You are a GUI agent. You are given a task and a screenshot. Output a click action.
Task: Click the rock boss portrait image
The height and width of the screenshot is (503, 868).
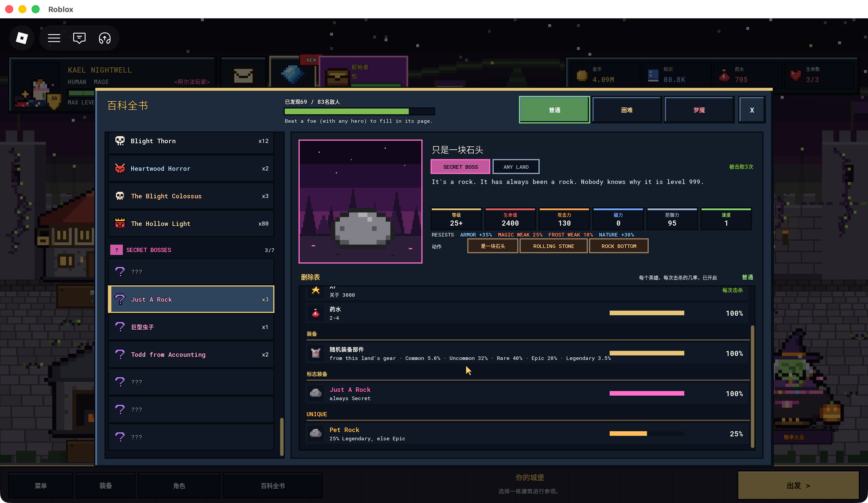pos(360,202)
